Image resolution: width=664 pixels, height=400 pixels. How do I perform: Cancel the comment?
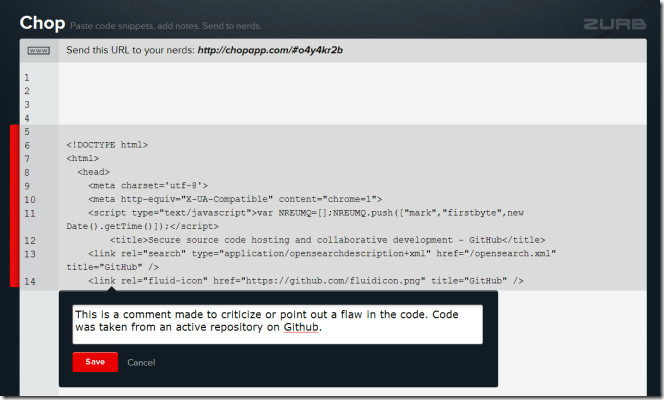(141, 362)
